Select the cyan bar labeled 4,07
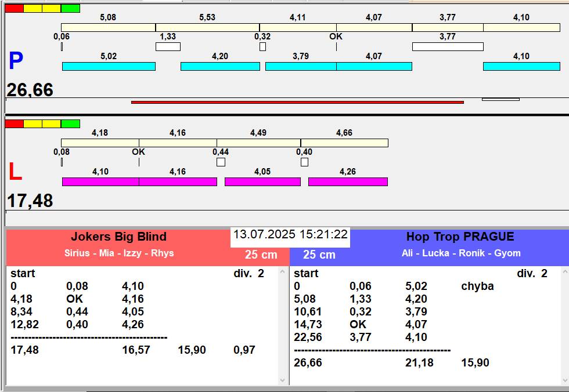Viewport: 569px width, 392px height. pos(374,66)
